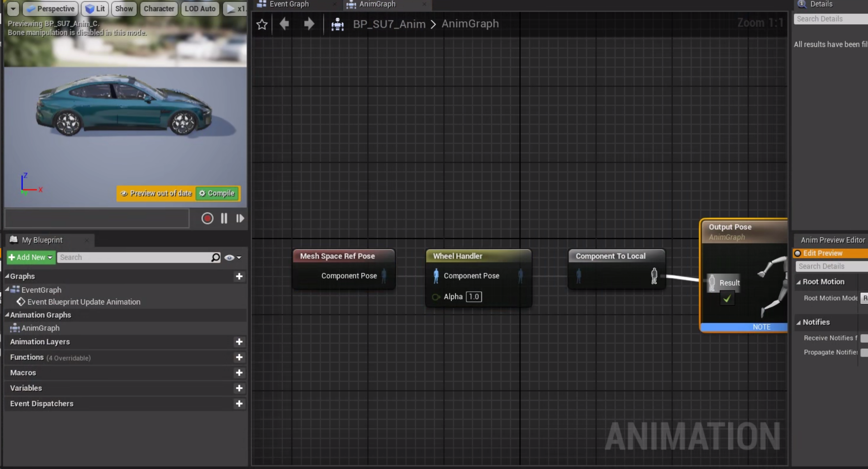Switch to the Event Graph tab
The image size is (868, 469).
coord(289,4)
